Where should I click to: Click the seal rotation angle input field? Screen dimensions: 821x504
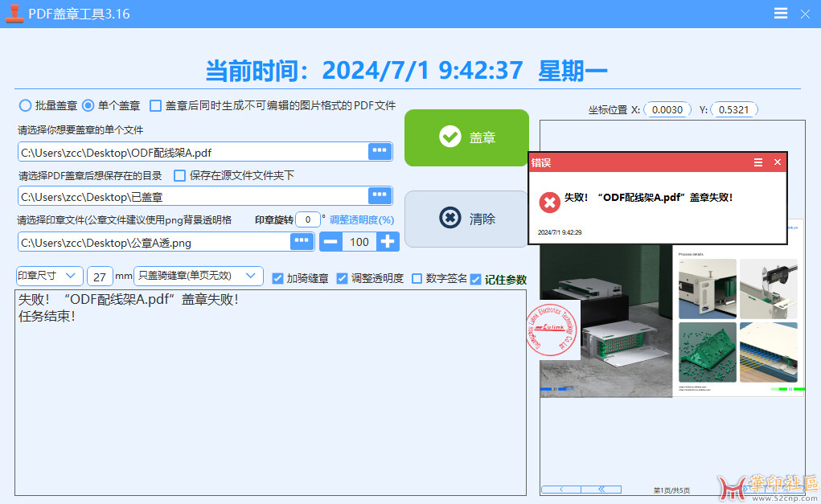[x=306, y=219]
